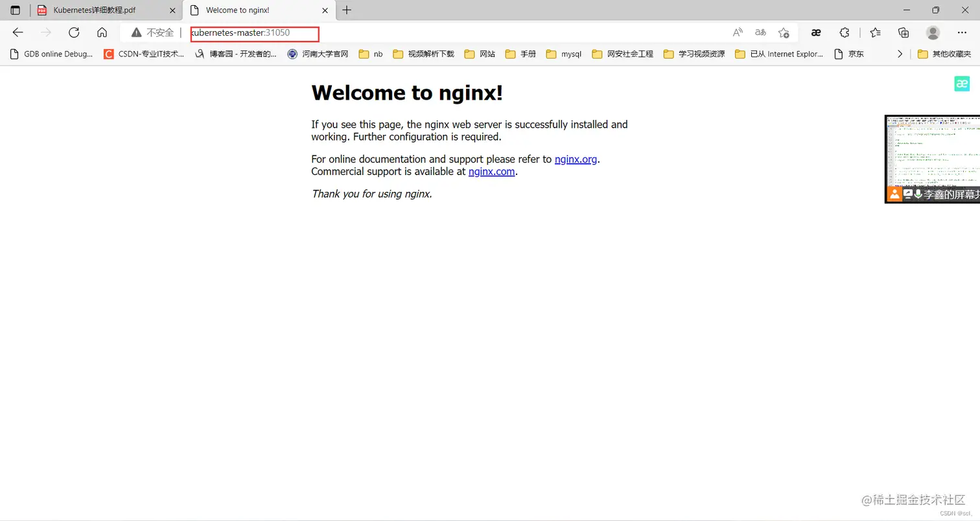This screenshot has width=980, height=521.
Task: Go to the browser home page
Action: tap(102, 32)
